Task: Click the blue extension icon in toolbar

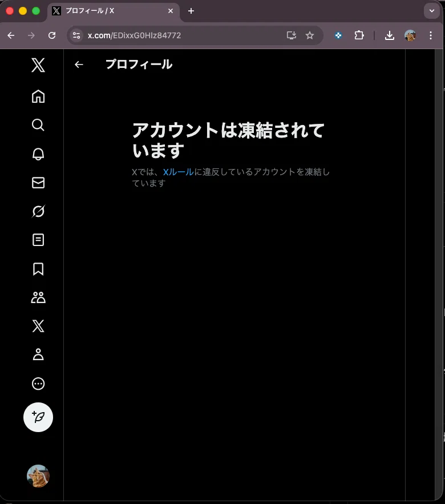Action: tap(338, 35)
